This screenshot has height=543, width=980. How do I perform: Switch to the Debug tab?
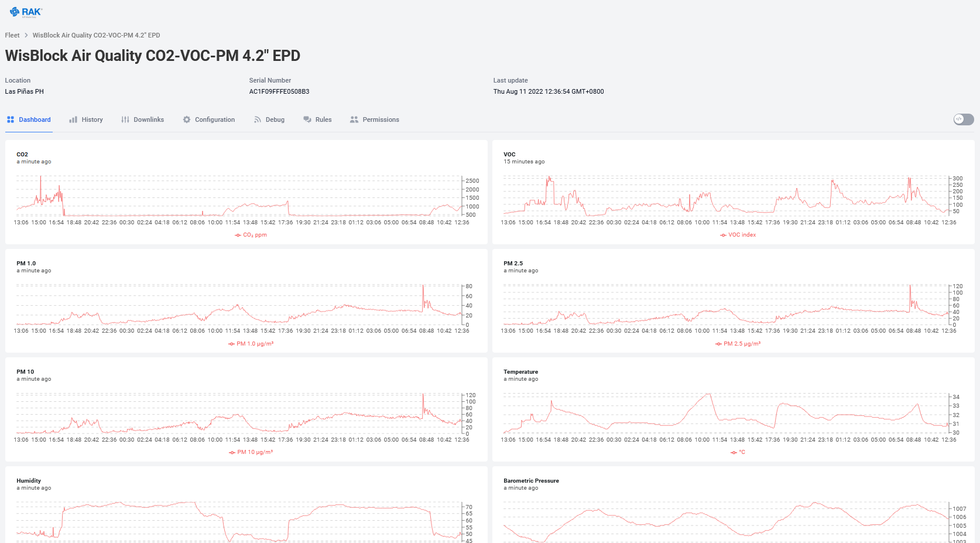[x=269, y=119]
